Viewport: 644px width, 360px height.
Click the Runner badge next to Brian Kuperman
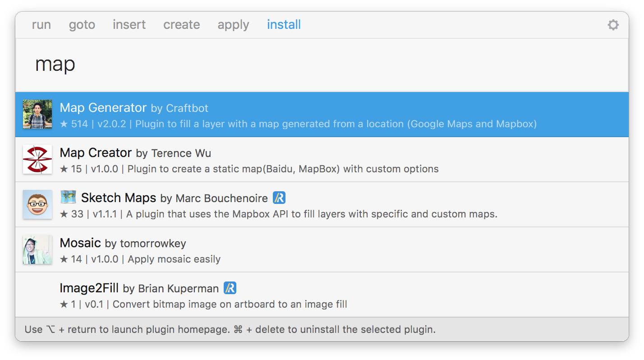230,288
